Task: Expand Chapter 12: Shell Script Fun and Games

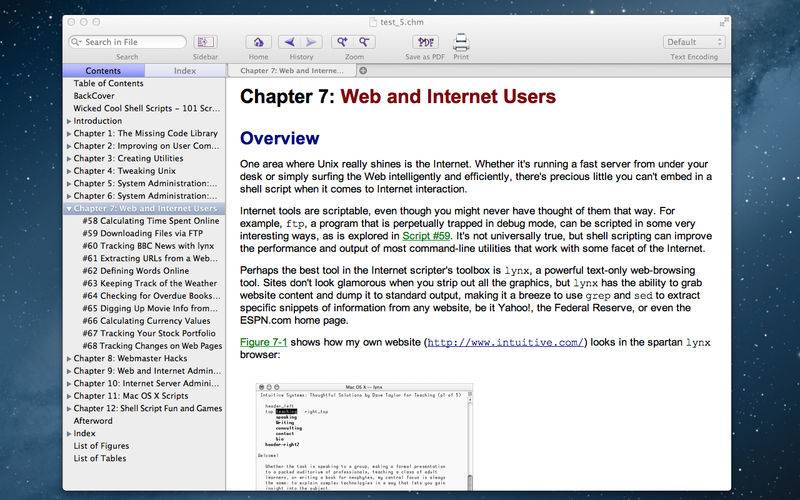Action: pyautogui.click(x=69, y=409)
